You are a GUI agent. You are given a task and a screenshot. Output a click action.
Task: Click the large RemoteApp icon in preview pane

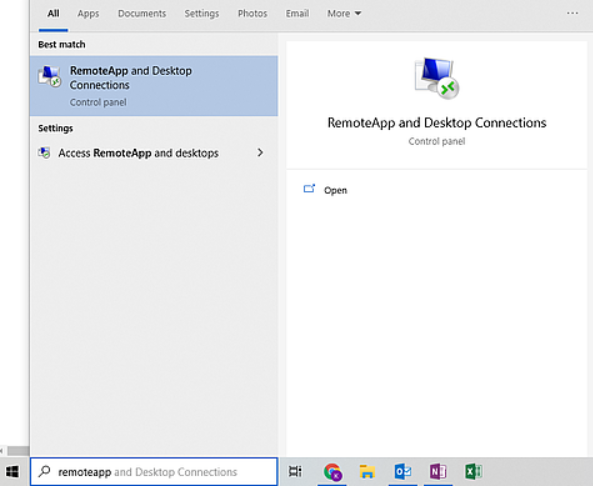436,78
